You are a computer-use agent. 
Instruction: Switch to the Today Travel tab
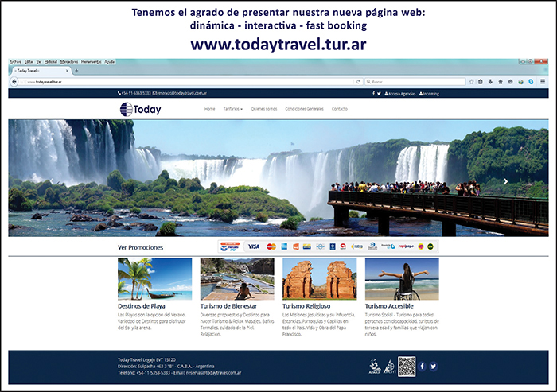(x=41, y=71)
